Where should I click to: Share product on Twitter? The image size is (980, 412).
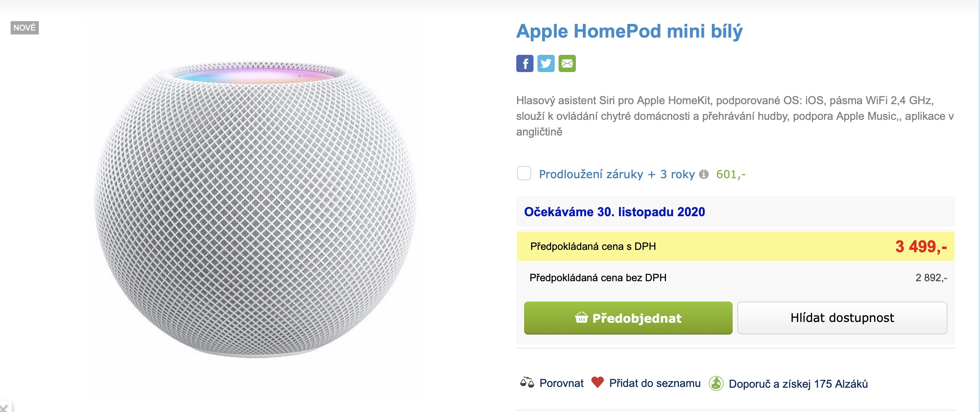[546, 63]
